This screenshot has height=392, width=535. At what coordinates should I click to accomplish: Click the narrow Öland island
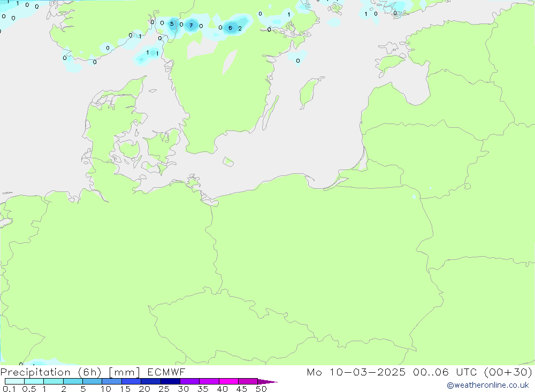[x=270, y=113]
